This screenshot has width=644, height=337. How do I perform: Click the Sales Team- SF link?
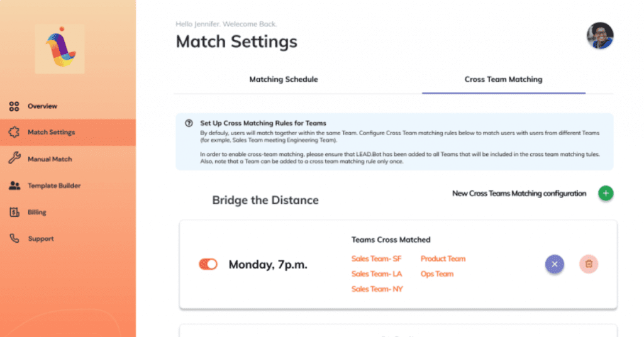point(376,258)
